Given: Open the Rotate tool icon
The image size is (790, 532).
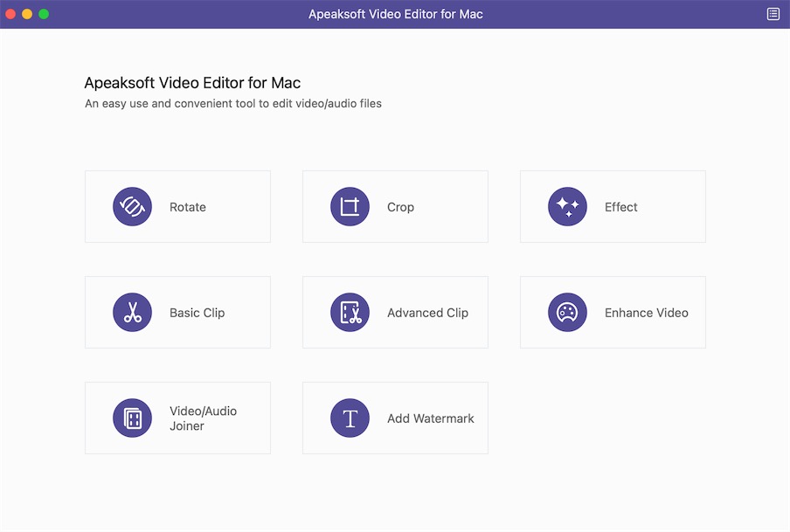Looking at the screenshot, I should [132, 206].
